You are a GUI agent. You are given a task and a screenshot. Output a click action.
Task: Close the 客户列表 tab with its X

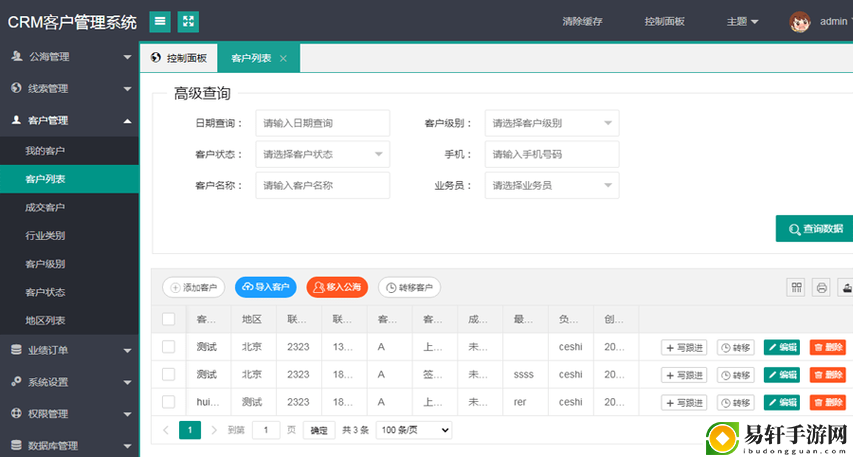click(x=283, y=58)
